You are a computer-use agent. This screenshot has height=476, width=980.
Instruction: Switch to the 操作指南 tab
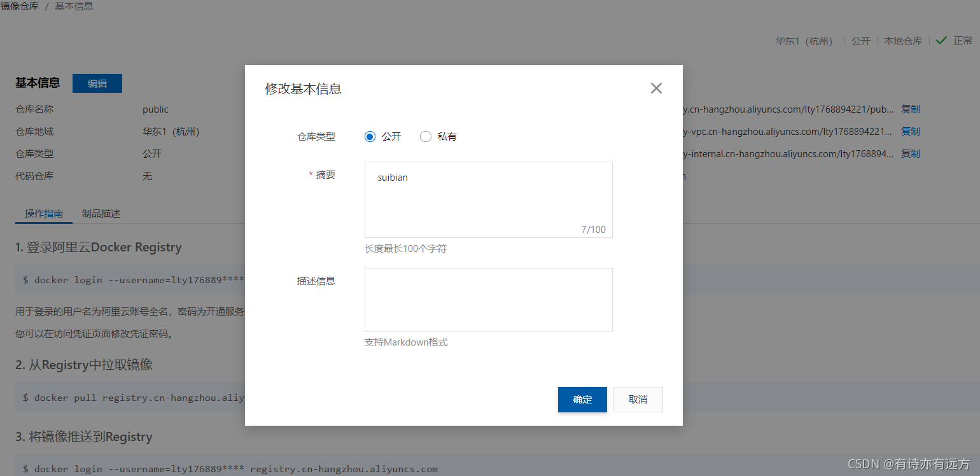point(43,213)
